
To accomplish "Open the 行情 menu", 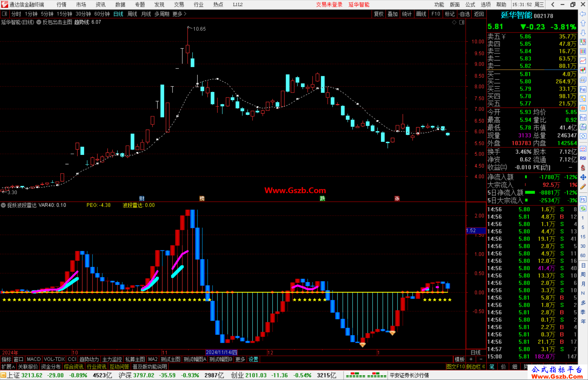I will click(x=62, y=5).
